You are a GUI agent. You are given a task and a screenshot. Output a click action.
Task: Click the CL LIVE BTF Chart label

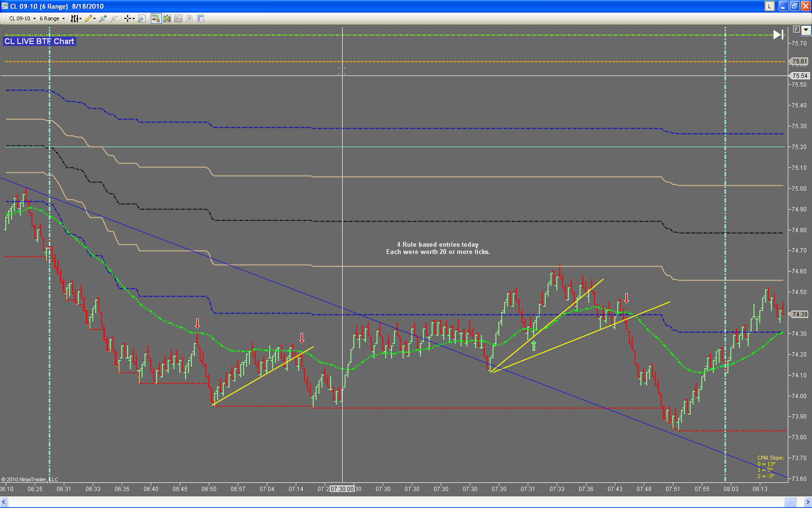(x=39, y=42)
